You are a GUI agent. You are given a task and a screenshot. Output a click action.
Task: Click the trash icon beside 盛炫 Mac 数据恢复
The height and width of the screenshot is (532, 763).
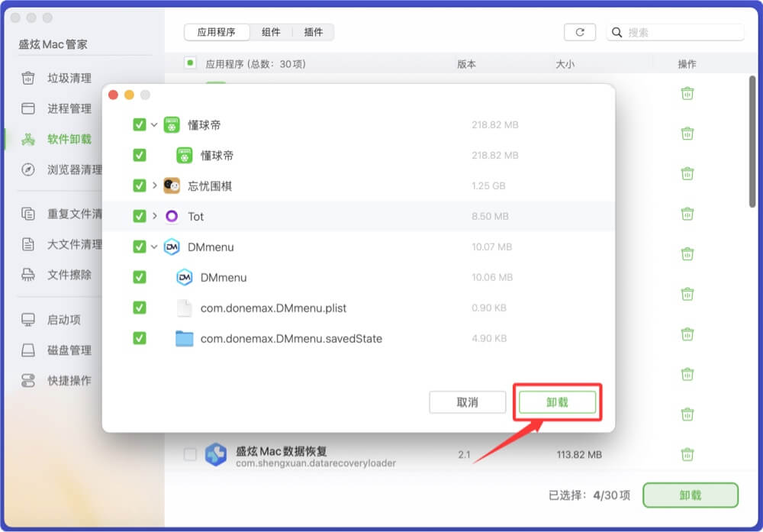687,453
